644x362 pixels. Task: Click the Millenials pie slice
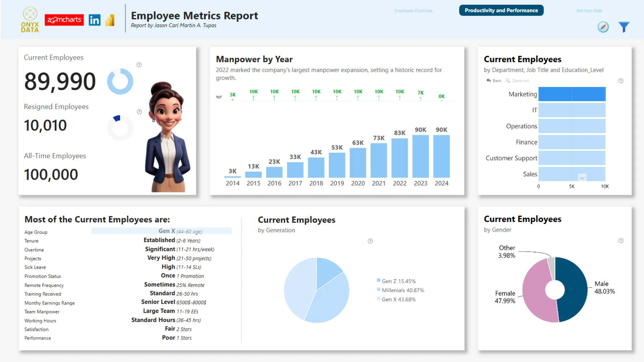click(x=330, y=299)
